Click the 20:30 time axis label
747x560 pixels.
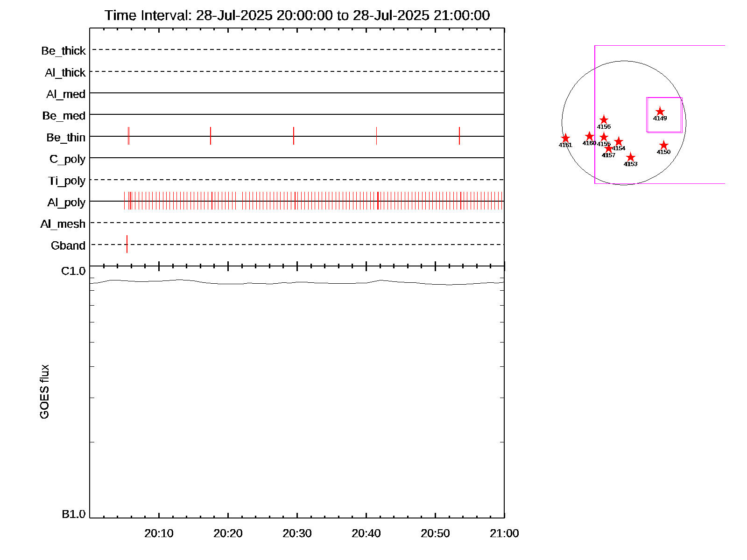pyautogui.click(x=297, y=533)
